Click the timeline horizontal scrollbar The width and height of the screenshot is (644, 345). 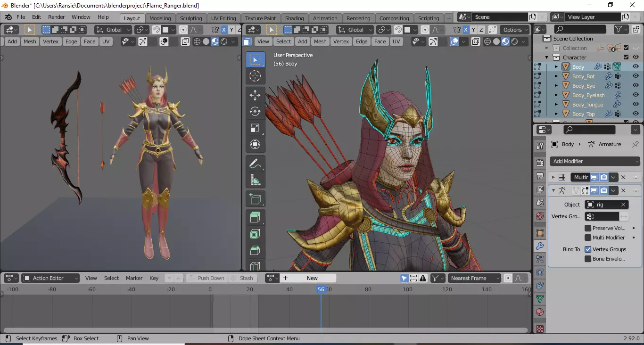pyautogui.click(x=265, y=330)
